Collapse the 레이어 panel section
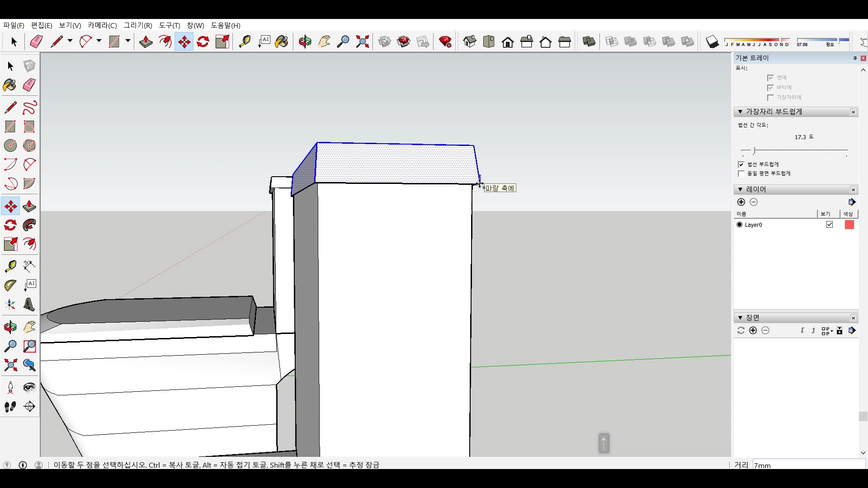Image resolution: width=868 pixels, height=488 pixels. 740,189
